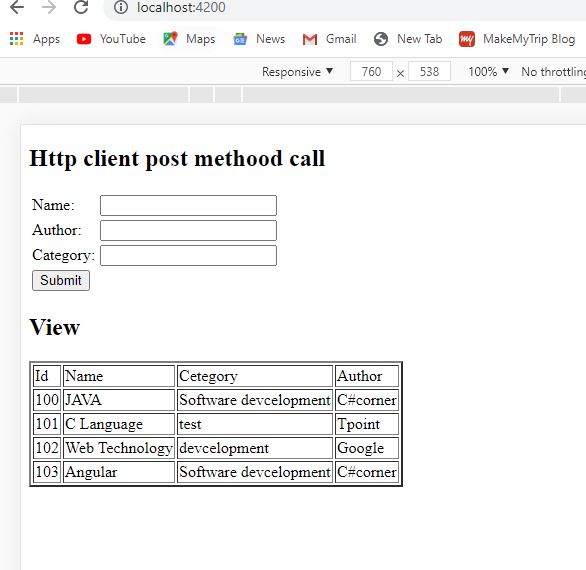This screenshot has width=586, height=570.
Task: Click C#corner in the Angular row
Action: (367, 472)
